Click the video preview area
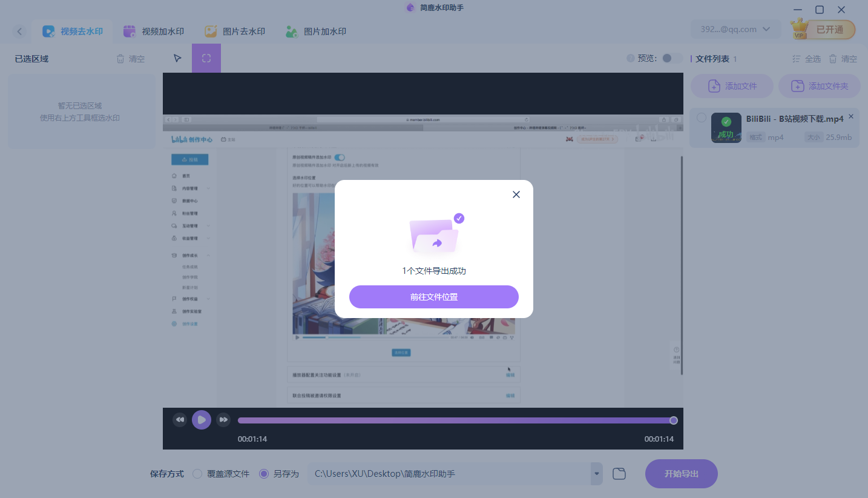The height and width of the screenshot is (498, 868). coord(423,240)
